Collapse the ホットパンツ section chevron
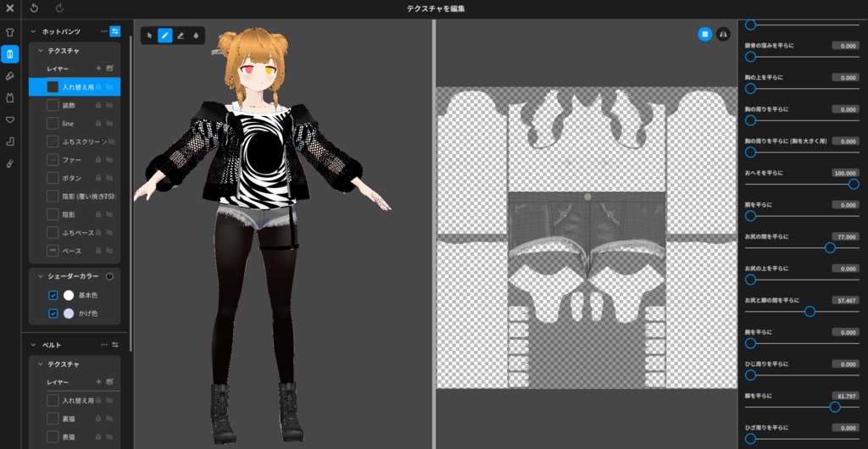 tap(33, 31)
